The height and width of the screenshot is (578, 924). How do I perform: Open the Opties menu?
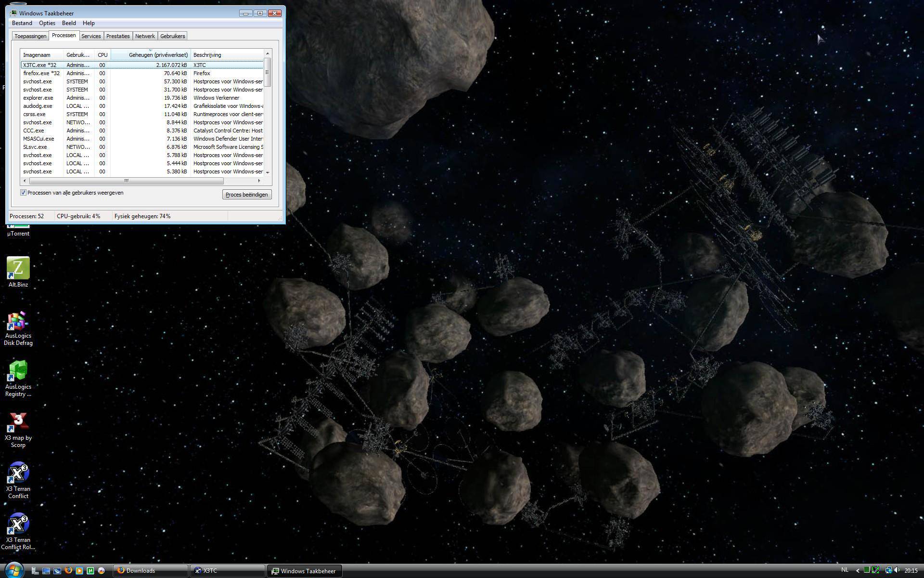point(47,23)
